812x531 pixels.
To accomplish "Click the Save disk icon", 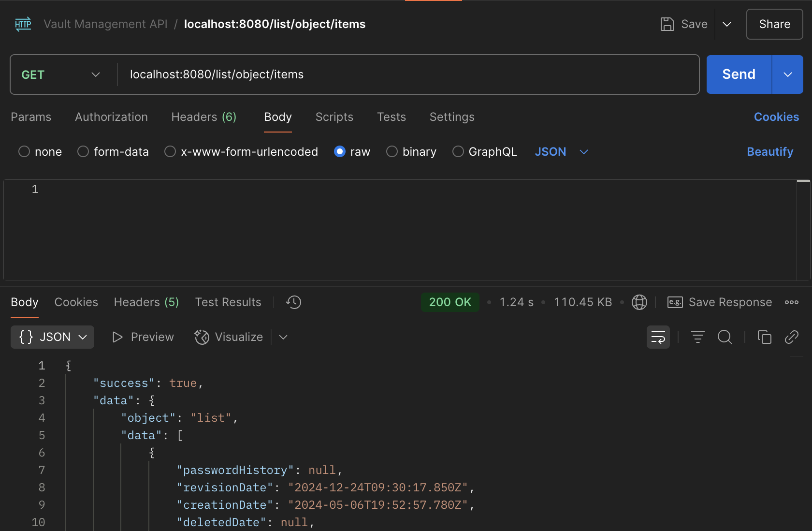I will 667,24.
